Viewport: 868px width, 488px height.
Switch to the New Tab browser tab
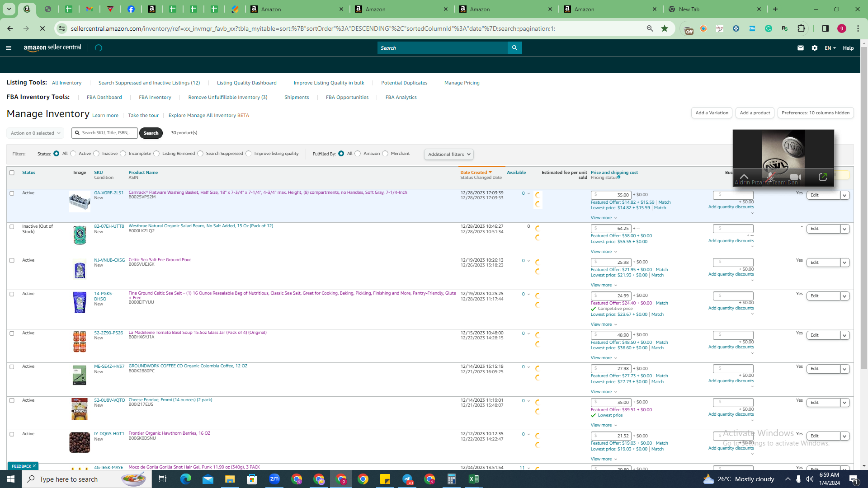[x=714, y=9]
